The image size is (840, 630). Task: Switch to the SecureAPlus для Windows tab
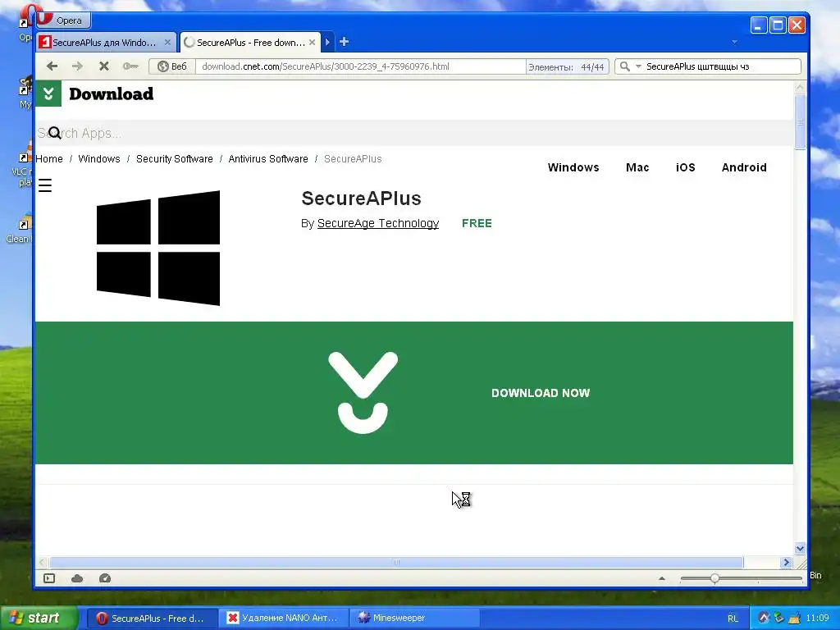105,43
